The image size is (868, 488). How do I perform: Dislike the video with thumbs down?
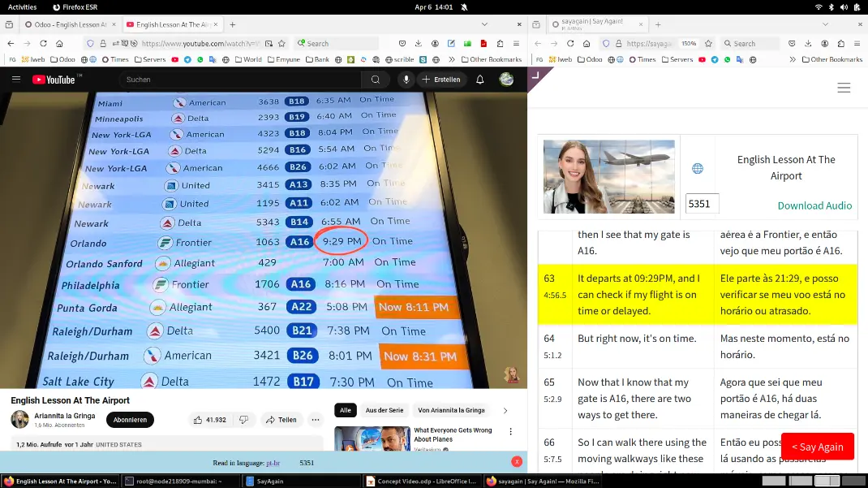tap(243, 420)
